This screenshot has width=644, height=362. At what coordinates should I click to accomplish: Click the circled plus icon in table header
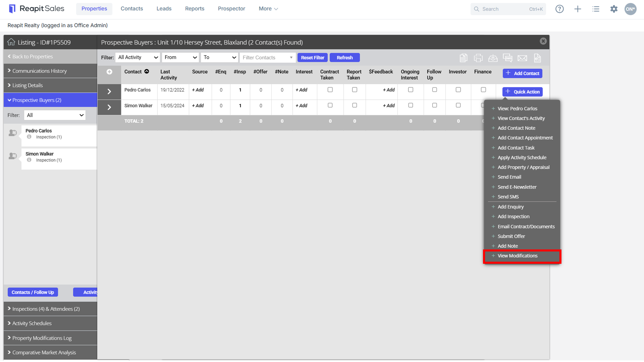(109, 72)
